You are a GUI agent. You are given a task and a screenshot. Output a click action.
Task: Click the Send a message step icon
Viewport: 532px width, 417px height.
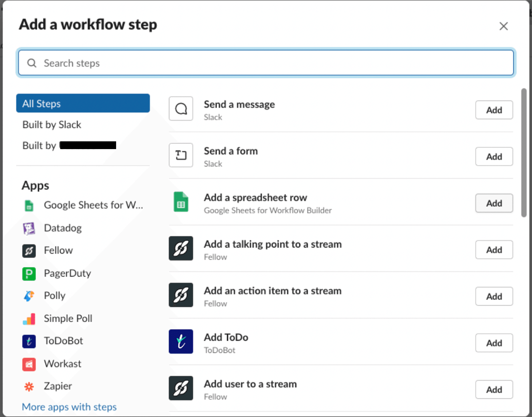click(181, 109)
